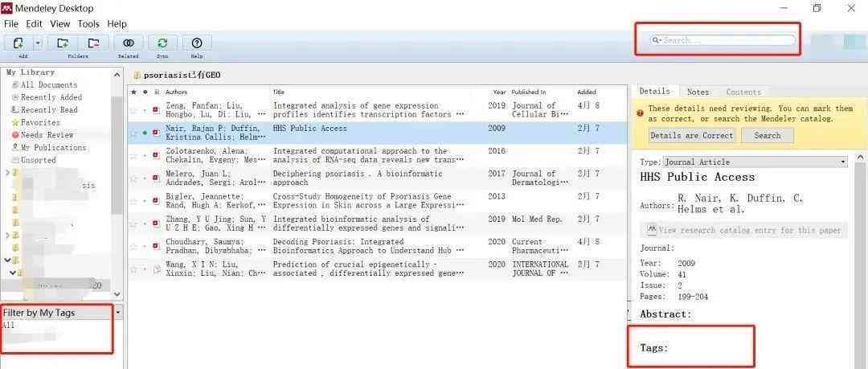Open PDF icon for Choudhary, Saumya paper
This screenshot has width=868, height=369.
coord(157,247)
